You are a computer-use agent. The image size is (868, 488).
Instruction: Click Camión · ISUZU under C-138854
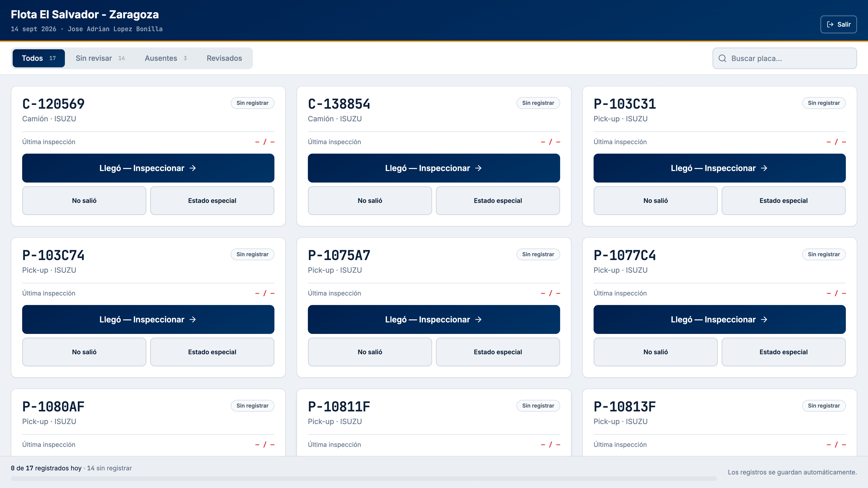[x=335, y=119]
